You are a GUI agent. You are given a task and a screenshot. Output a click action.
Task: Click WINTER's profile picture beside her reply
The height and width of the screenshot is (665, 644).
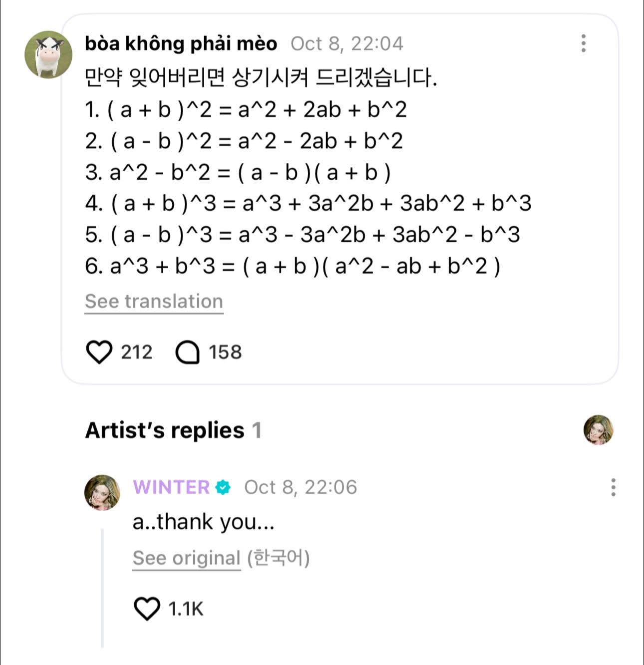(x=102, y=492)
